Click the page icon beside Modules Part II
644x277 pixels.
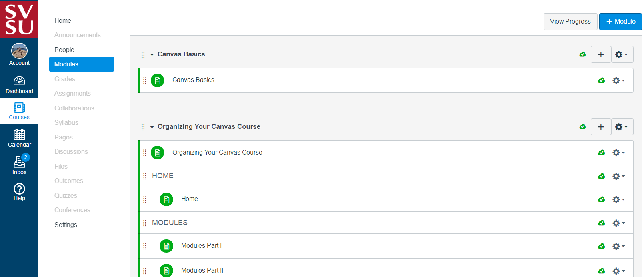click(x=166, y=271)
